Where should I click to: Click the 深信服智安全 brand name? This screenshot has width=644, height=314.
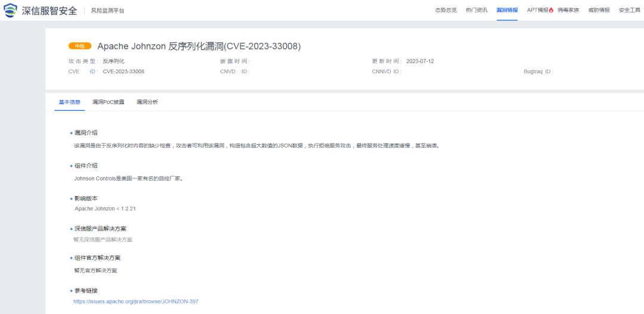[x=49, y=11]
